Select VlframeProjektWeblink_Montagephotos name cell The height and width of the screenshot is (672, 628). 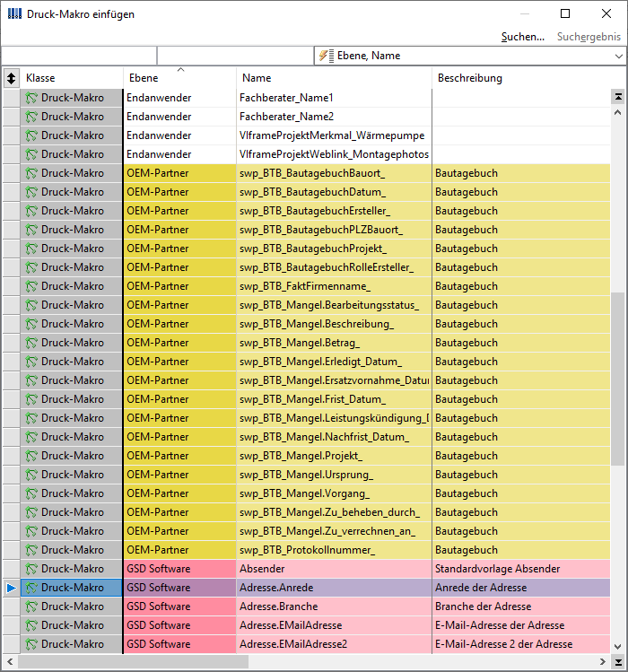pos(334,154)
